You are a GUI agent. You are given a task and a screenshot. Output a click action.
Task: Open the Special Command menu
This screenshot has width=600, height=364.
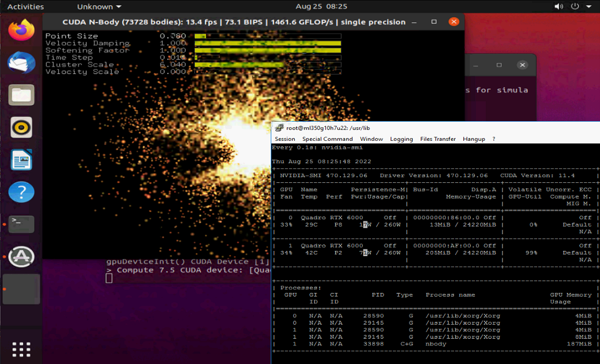click(x=327, y=139)
